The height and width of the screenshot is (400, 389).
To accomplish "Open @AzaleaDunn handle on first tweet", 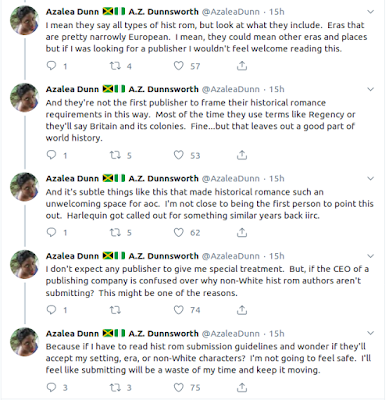I will coord(231,12).
